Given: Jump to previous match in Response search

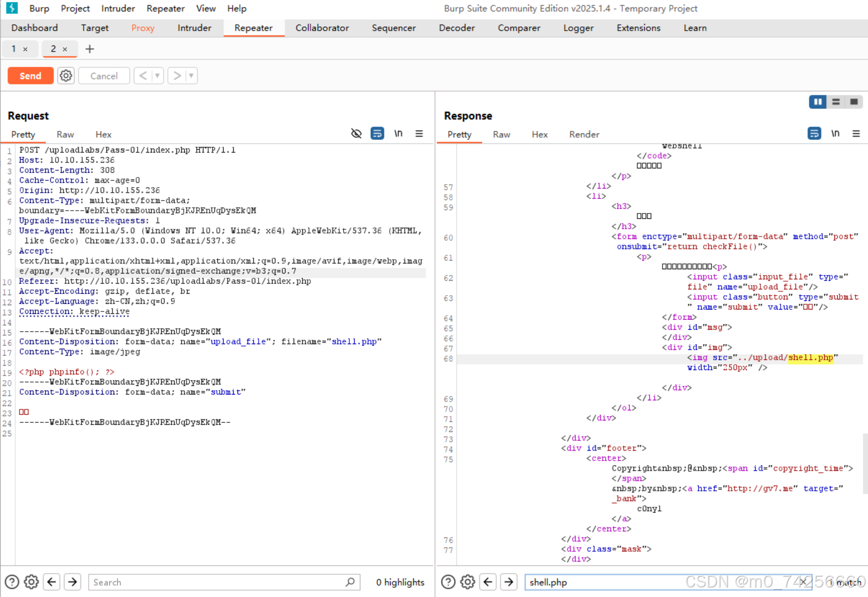Looking at the screenshot, I should point(488,582).
